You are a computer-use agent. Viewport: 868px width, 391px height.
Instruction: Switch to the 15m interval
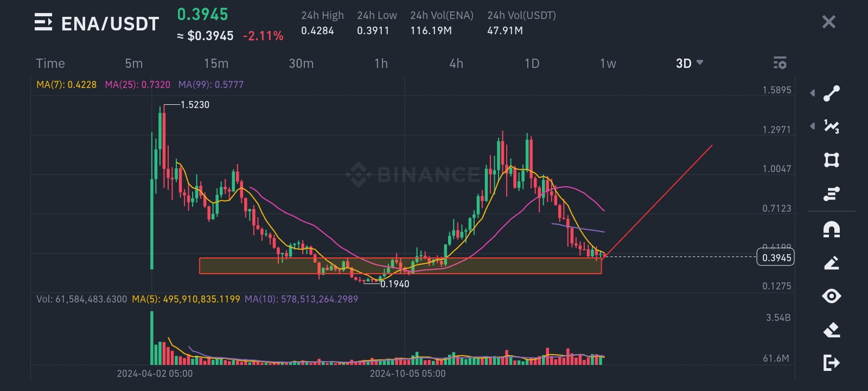(216, 64)
